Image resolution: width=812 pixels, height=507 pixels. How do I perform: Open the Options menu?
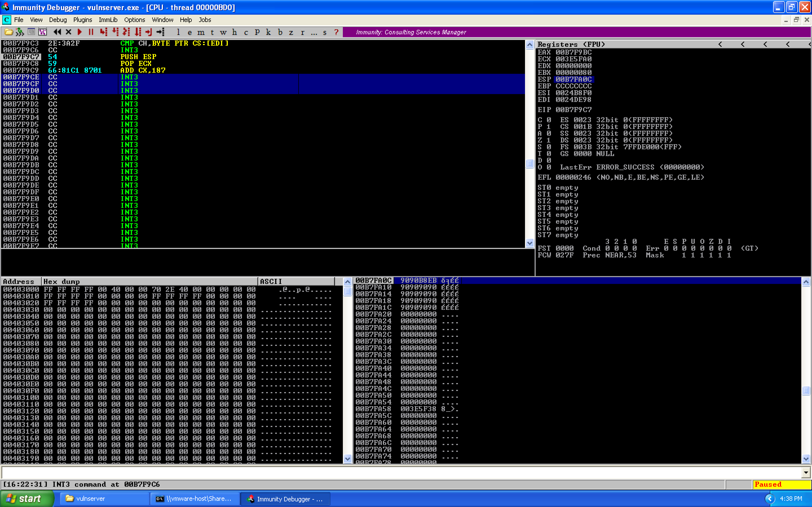(134, 20)
